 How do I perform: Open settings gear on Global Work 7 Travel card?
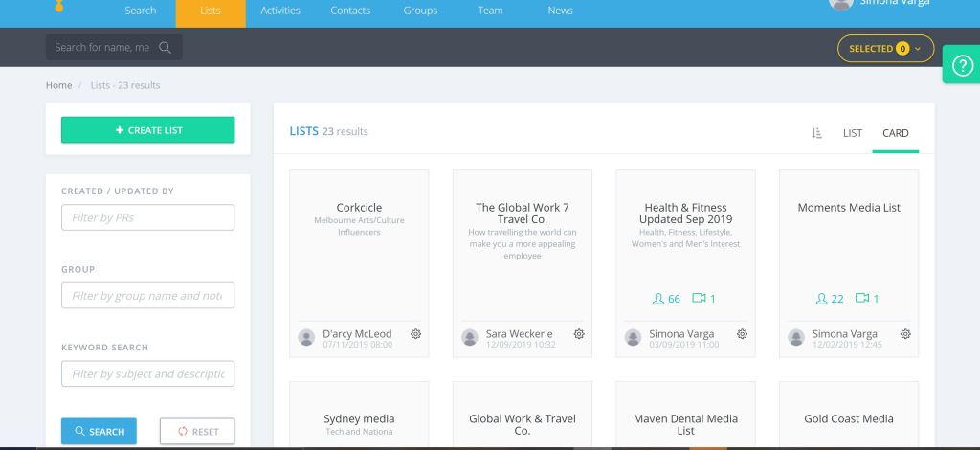click(579, 334)
